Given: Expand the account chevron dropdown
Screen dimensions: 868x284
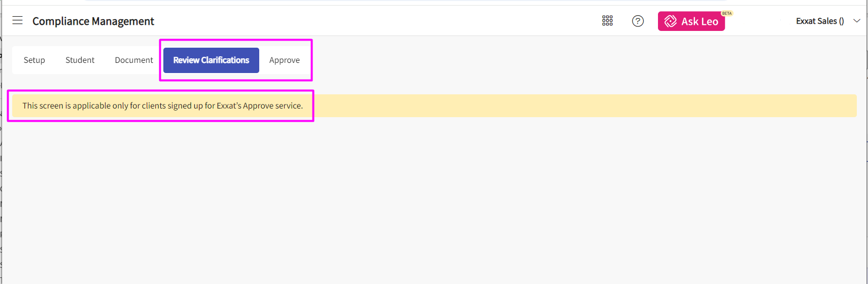Looking at the screenshot, I should tap(857, 21).
